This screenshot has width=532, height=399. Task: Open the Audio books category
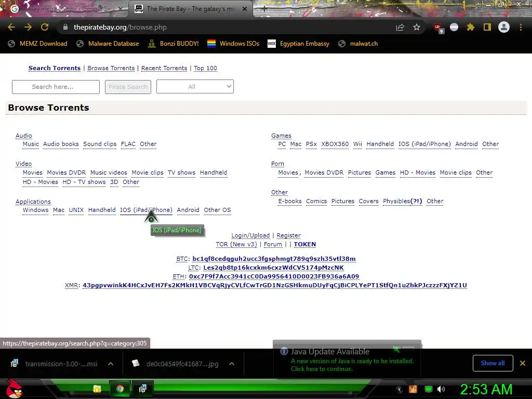pyautogui.click(x=61, y=144)
